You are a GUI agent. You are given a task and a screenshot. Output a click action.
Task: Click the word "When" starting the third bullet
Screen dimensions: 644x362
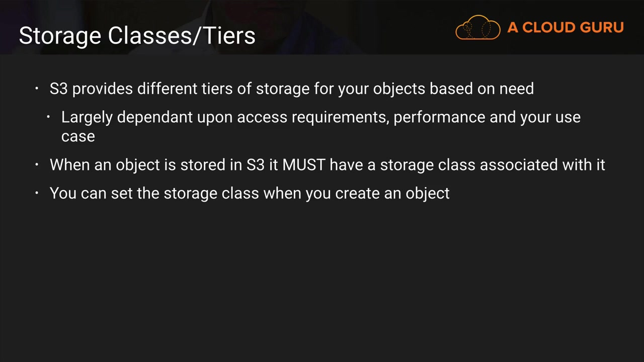pyautogui.click(x=69, y=165)
